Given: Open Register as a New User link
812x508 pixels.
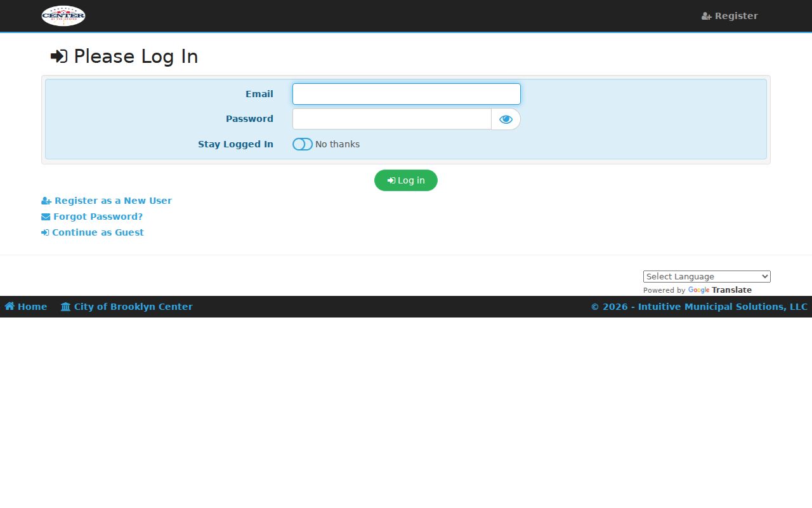Looking at the screenshot, I should coord(107,201).
